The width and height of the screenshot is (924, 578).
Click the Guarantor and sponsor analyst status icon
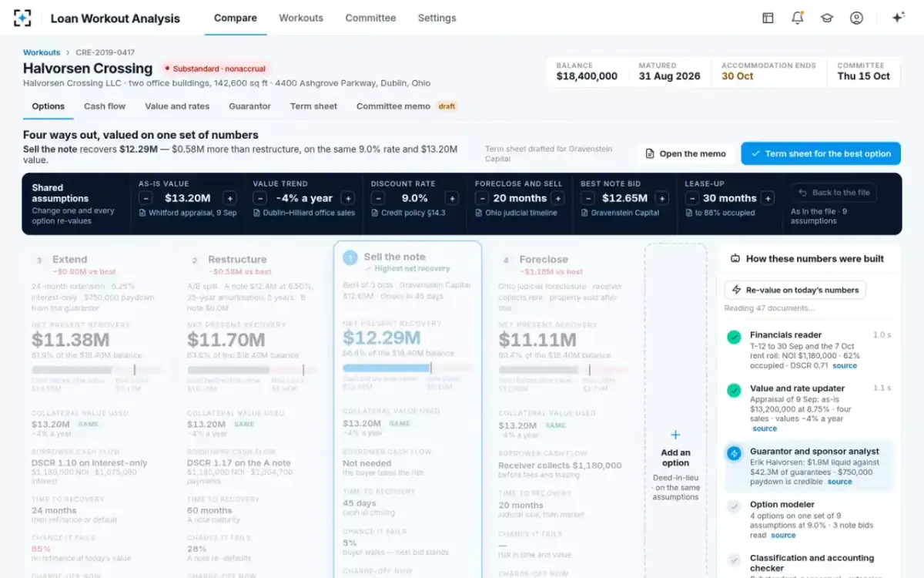click(x=734, y=453)
